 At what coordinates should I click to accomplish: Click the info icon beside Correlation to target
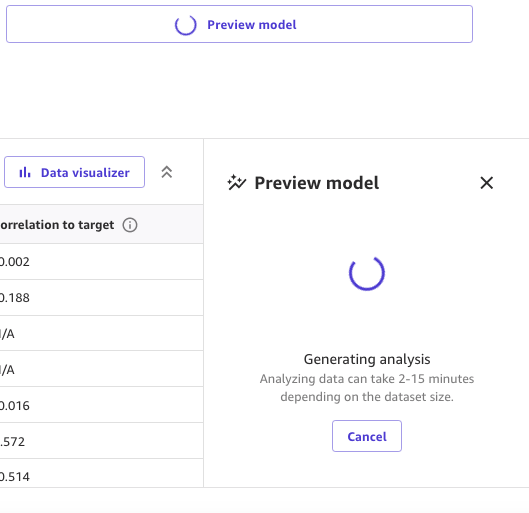click(x=130, y=225)
